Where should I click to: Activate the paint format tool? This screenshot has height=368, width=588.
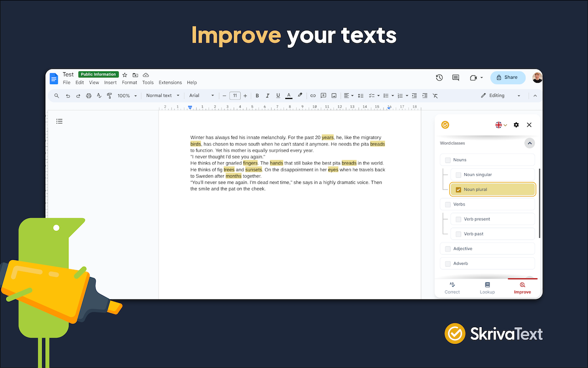pos(109,96)
